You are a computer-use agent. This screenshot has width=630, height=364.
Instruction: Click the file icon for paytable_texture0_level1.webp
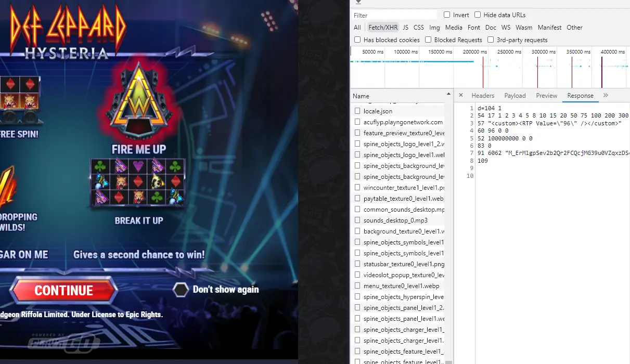[x=357, y=199]
